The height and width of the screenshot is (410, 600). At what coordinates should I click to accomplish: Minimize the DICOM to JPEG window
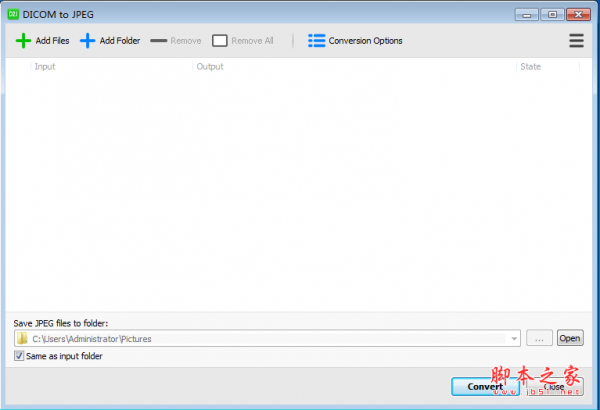(527, 15)
